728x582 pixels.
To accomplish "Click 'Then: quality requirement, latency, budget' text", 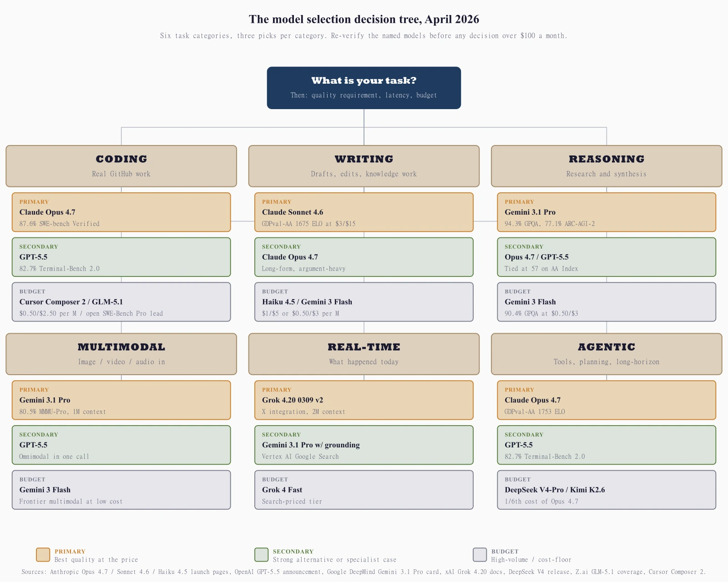I will [364, 95].
